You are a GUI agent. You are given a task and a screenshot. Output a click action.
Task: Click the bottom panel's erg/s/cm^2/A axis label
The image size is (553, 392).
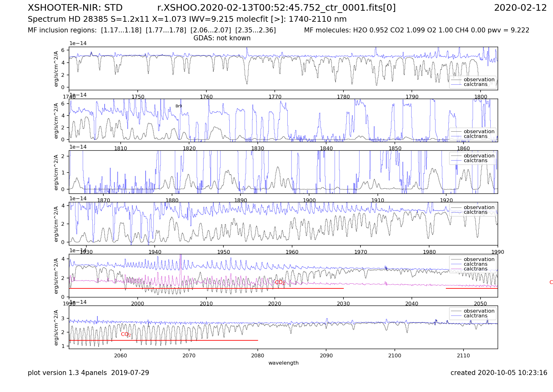click(x=56, y=327)
